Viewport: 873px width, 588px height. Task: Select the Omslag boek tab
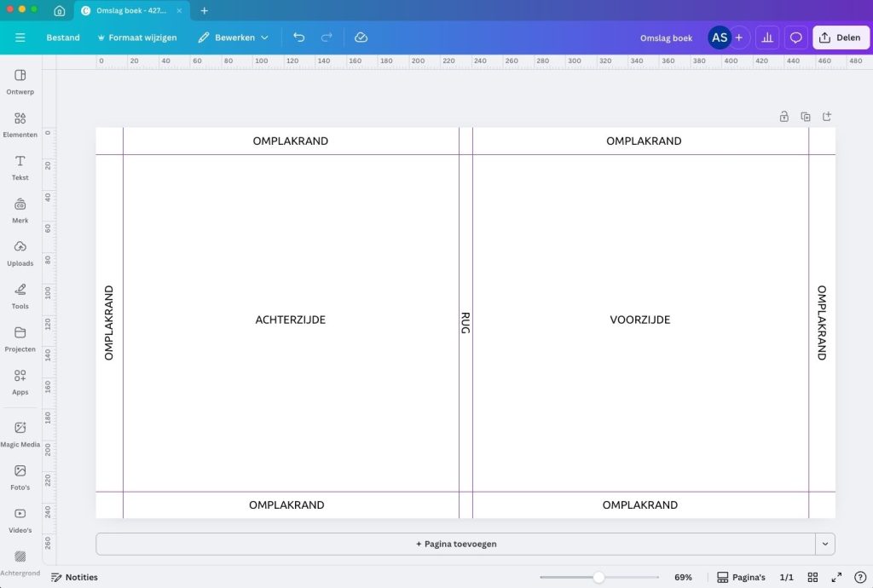pyautogui.click(x=131, y=10)
